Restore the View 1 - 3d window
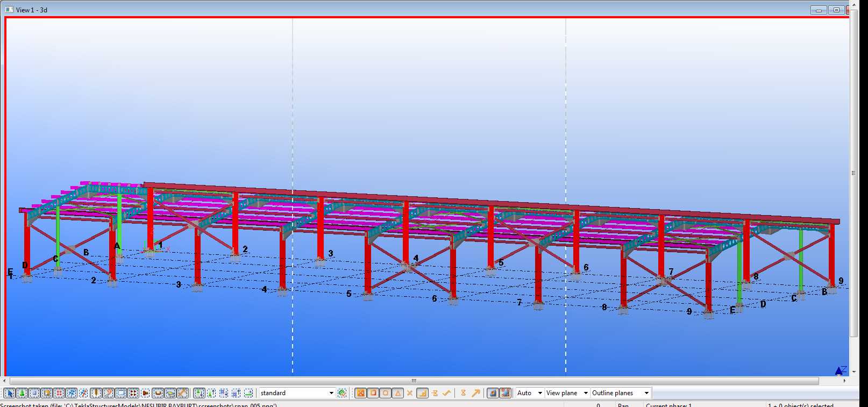Viewport: 868px width, 407px height. [836, 10]
